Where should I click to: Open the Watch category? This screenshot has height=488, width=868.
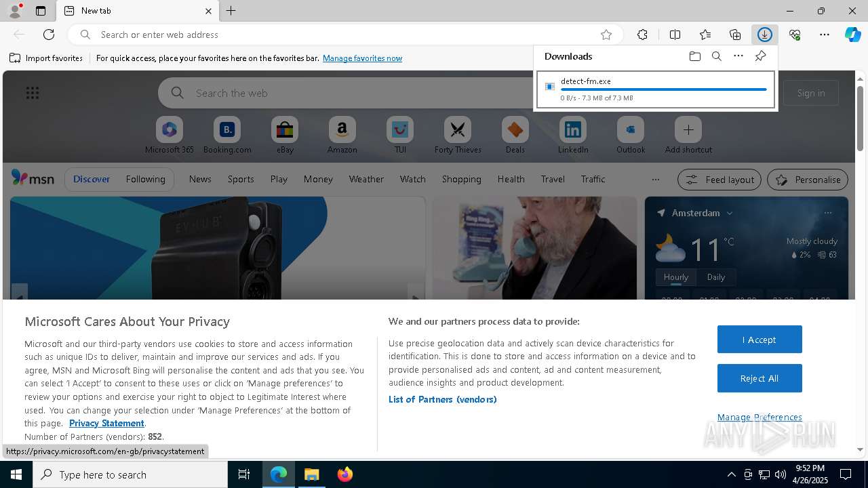click(x=412, y=179)
